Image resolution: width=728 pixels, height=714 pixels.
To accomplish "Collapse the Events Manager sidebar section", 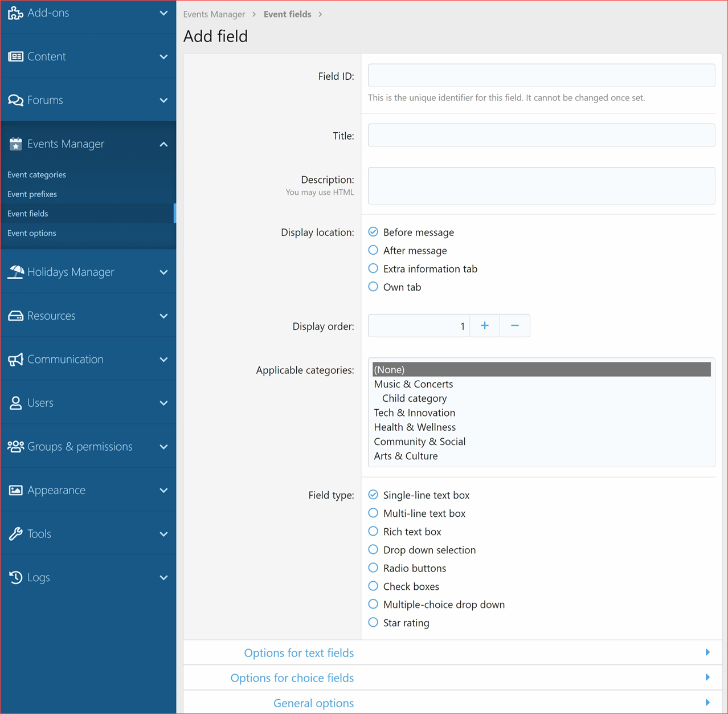I will point(164,144).
